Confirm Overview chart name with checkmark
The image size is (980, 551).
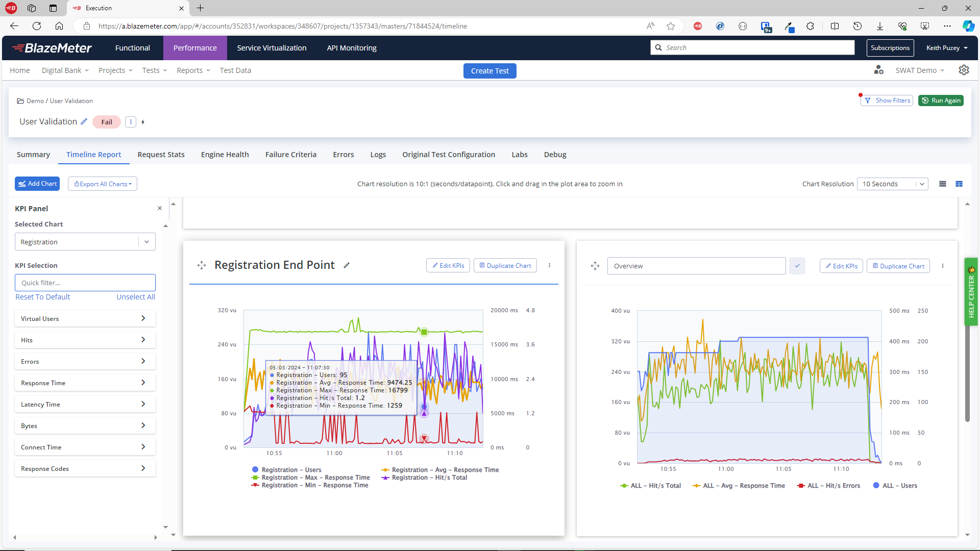(x=797, y=266)
